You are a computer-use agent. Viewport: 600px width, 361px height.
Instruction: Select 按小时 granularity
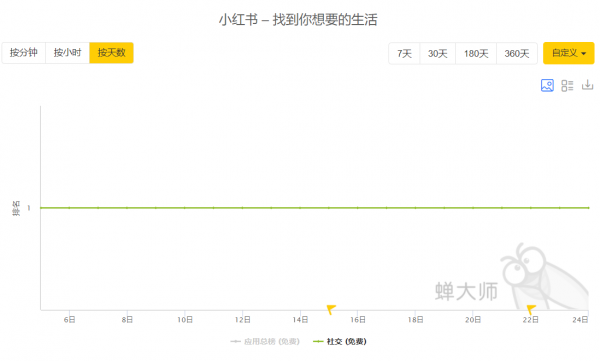coord(67,53)
